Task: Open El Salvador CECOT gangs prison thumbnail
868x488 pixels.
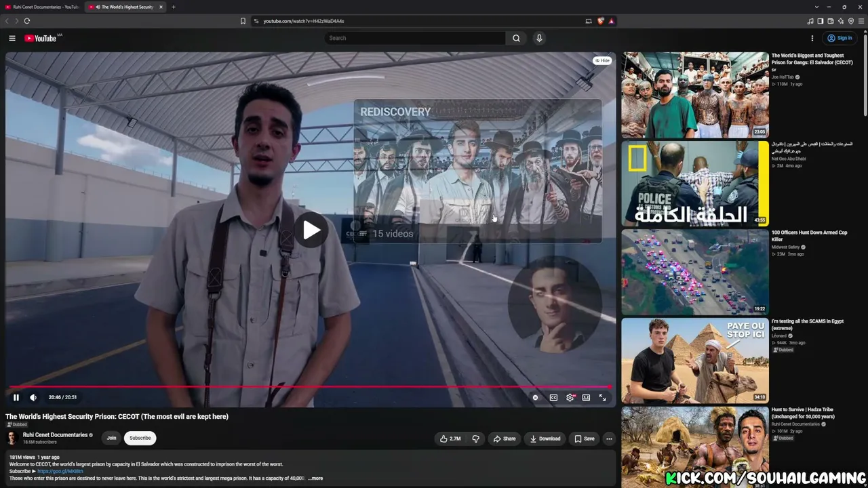Action: [x=695, y=95]
